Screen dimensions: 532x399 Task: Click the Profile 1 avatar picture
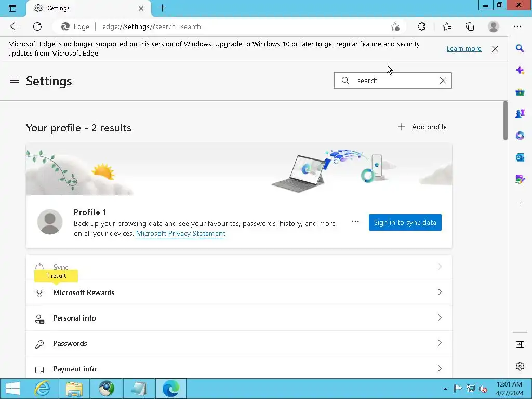pos(50,221)
